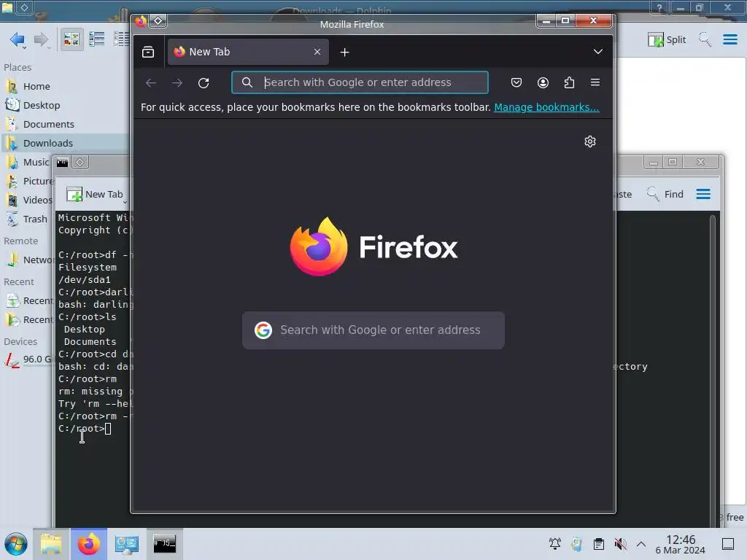Viewport: 747px width, 560px height.
Task: Add a new Firefox tab with plus
Action: pyautogui.click(x=345, y=52)
